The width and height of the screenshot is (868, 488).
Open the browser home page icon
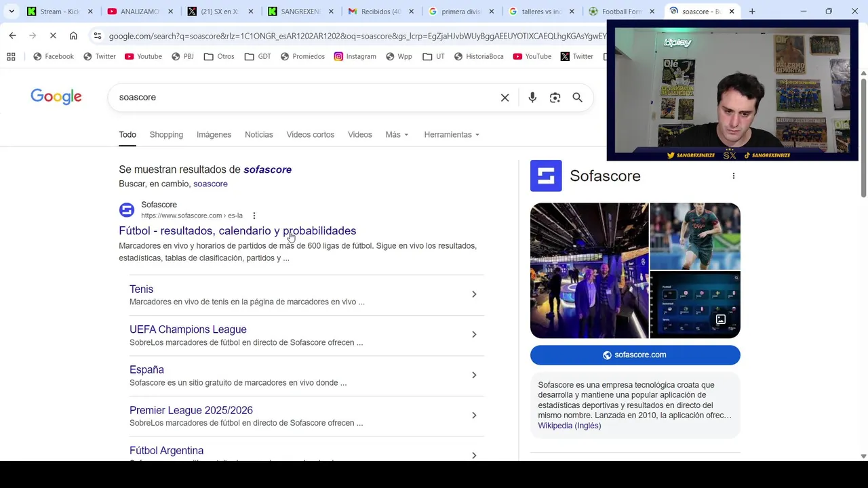pos(73,35)
